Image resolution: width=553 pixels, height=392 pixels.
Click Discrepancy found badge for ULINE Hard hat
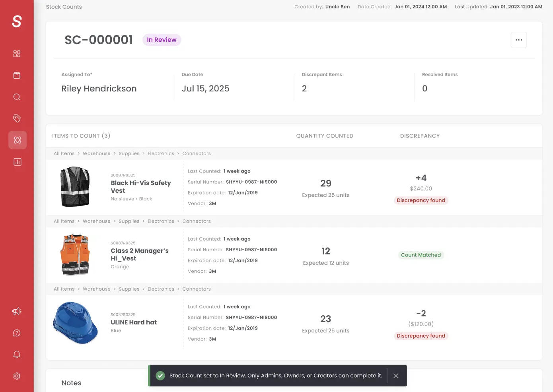pos(421,336)
